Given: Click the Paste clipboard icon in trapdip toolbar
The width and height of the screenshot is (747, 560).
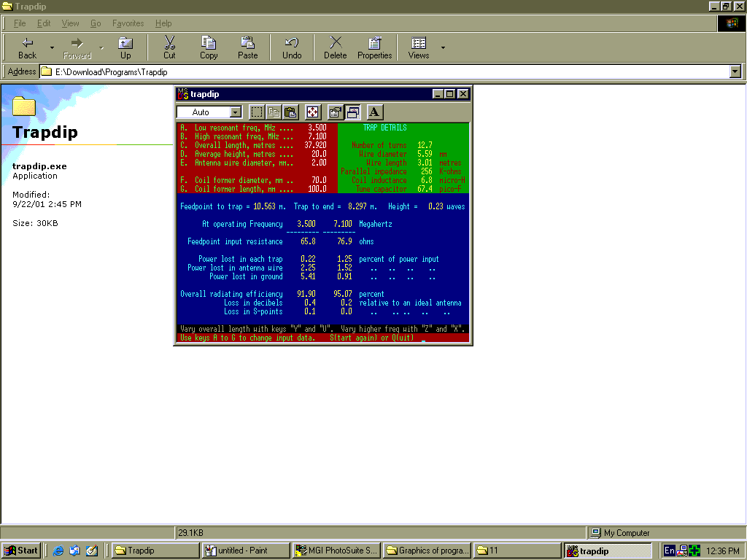Looking at the screenshot, I should tap(290, 112).
